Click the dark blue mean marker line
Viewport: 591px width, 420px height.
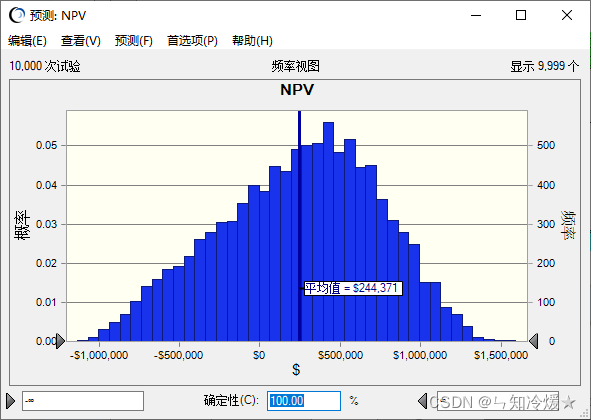click(300, 226)
